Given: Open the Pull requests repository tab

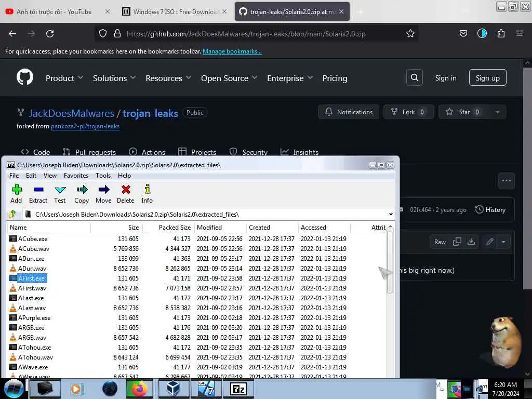Looking at the screenshot, I should [x=89, y=152].
